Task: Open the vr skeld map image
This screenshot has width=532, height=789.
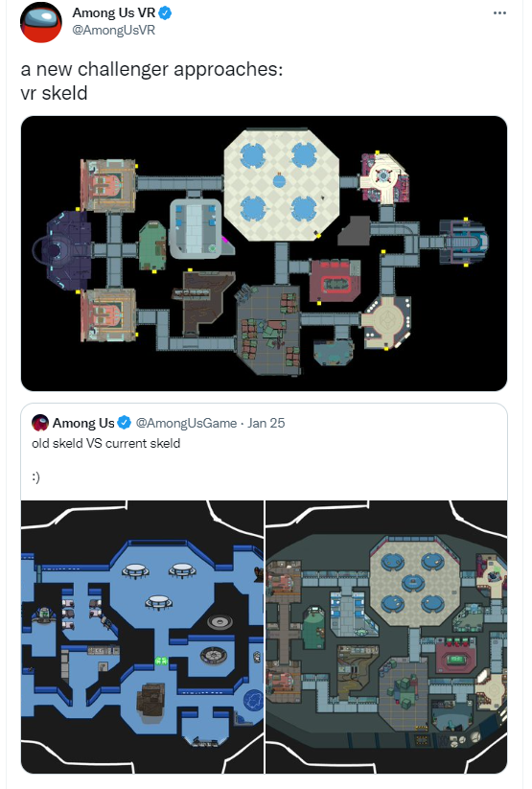Action: point(264,254)
